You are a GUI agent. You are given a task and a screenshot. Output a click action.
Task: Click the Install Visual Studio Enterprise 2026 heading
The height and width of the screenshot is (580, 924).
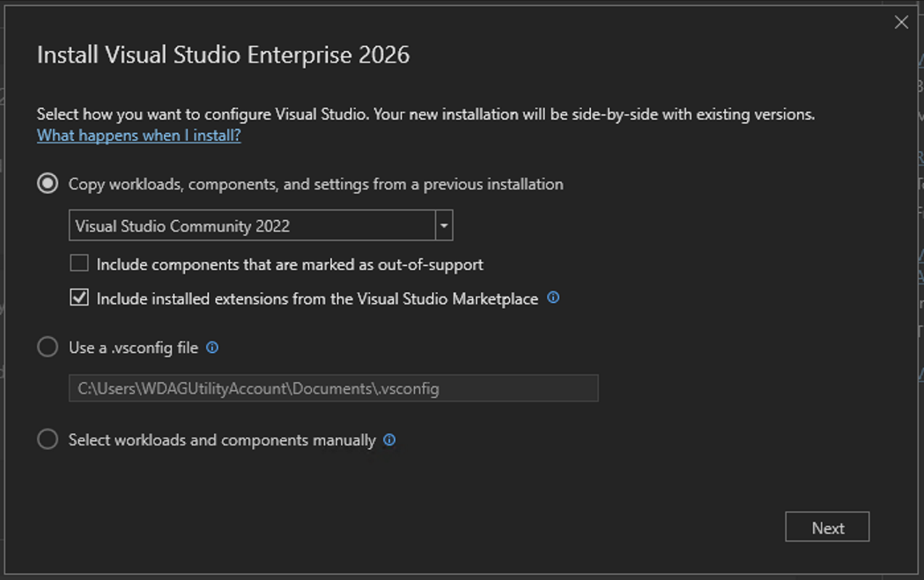(223, 55)
